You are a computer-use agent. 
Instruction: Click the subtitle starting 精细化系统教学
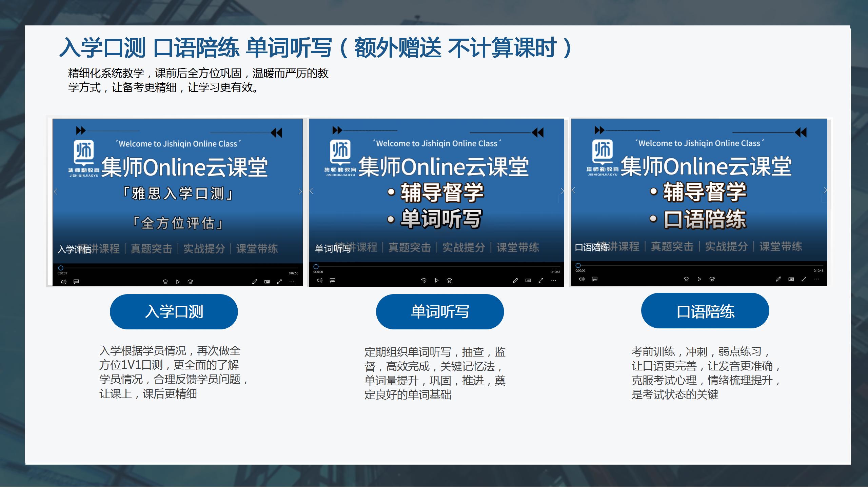click(198, 80)
